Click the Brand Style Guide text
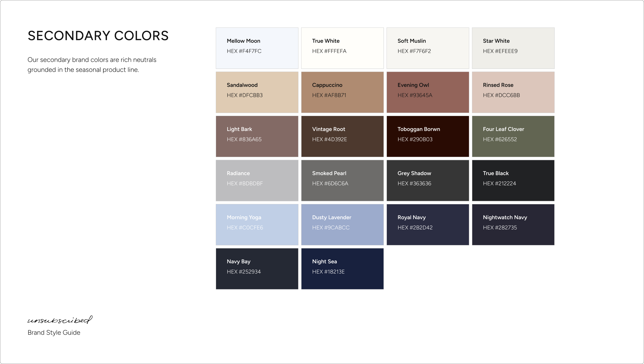Image resolution: width=644 pixels, height=364 pixels. tap(54, 333)
